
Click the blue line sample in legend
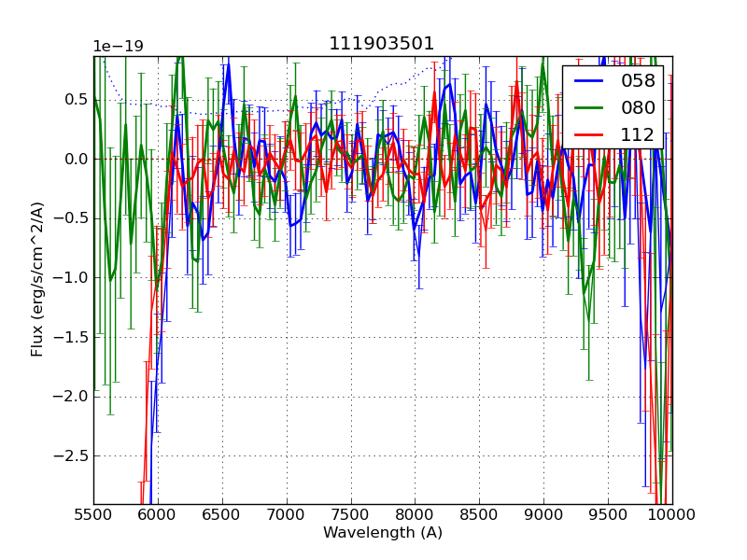coord(588,81)
